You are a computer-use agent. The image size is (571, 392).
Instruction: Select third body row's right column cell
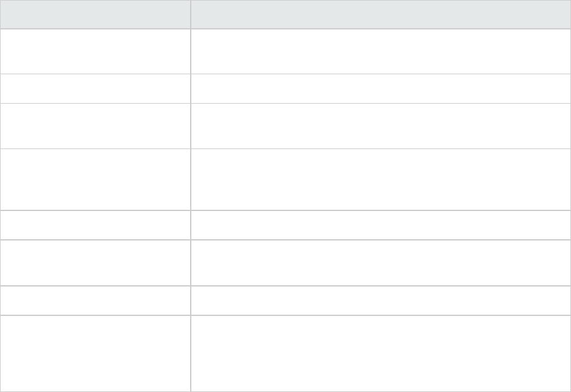pyautogui.click(x=380, y=126)
